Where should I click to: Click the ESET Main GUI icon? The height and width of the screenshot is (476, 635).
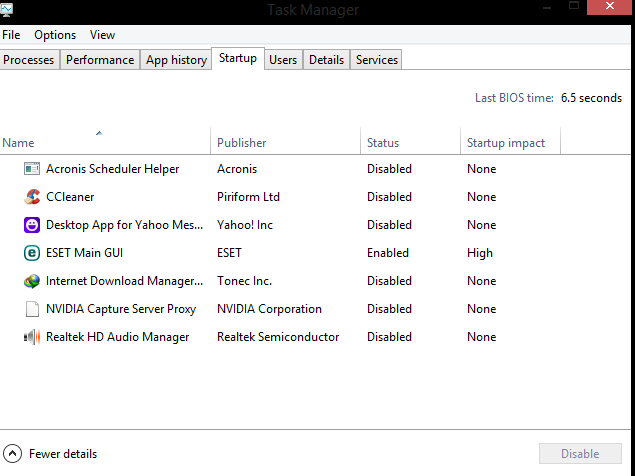point(32,253)
